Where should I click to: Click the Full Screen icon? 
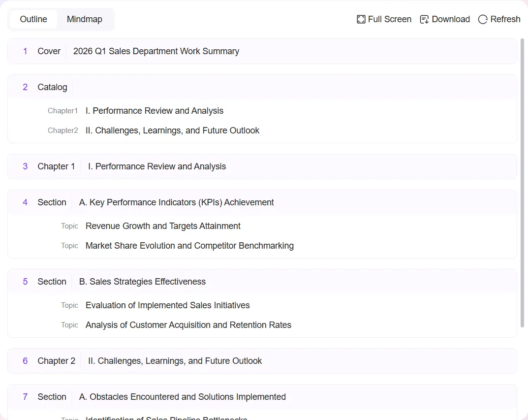(361, 19)
